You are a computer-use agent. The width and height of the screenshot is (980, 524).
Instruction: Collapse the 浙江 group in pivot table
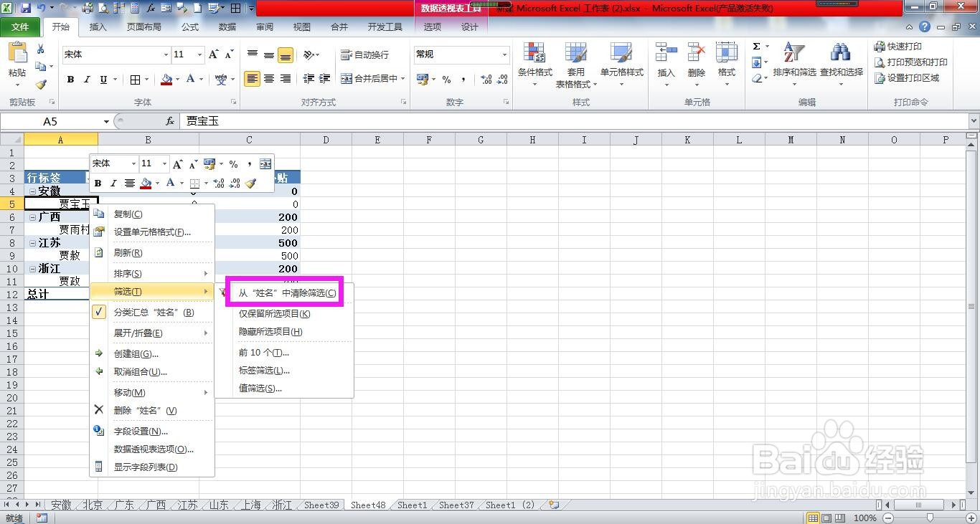pyautogui.click(x=32, y=269)
